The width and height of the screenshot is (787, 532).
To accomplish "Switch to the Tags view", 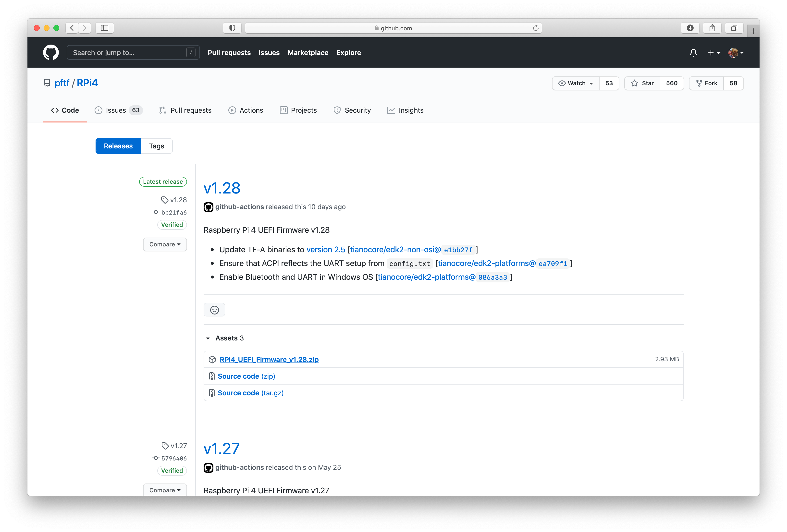I will (157, 146).
